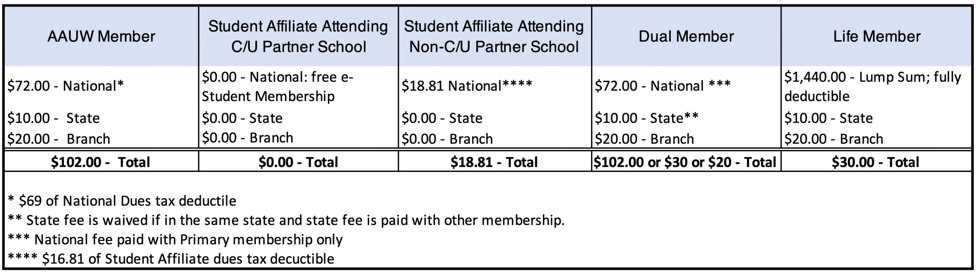Select the Dual Member column header
Image resolution: width=980 pixels, height=279 pixels.
tap(686, 37)
